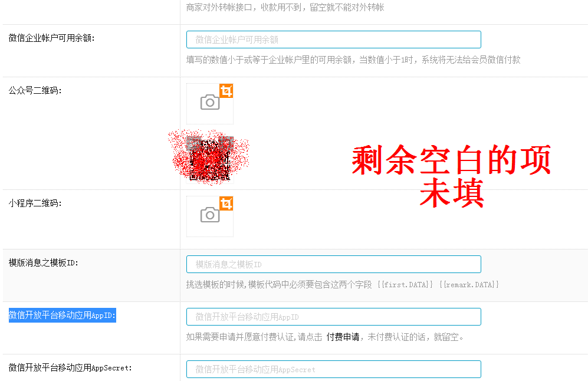This screenshot has width=588, height=381.
Task: Click the camera upload icon for 公众号二维码
Action: pyautogui.click(x=209, y=103)
